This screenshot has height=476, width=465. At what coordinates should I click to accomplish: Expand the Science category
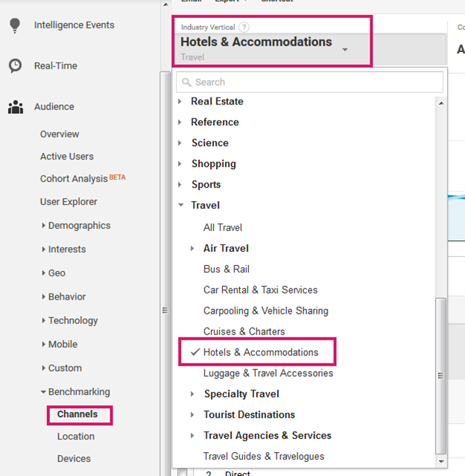[x=180, y=143]
